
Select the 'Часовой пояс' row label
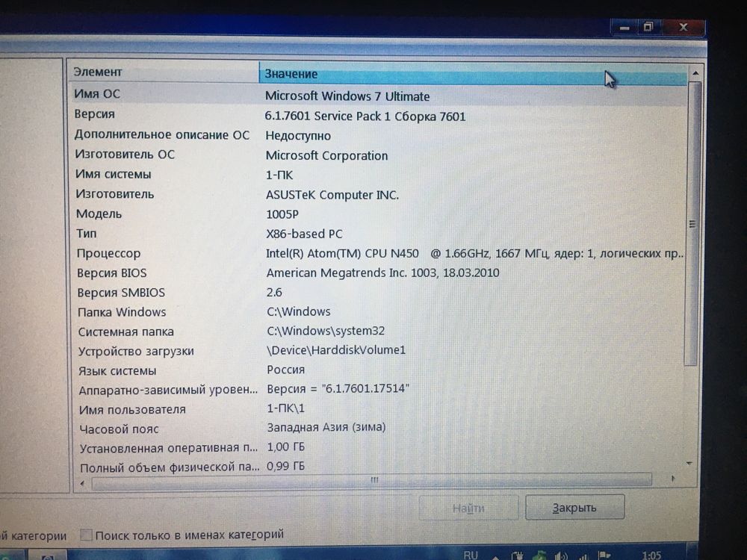pyautogui.click(x=119, y=429)
